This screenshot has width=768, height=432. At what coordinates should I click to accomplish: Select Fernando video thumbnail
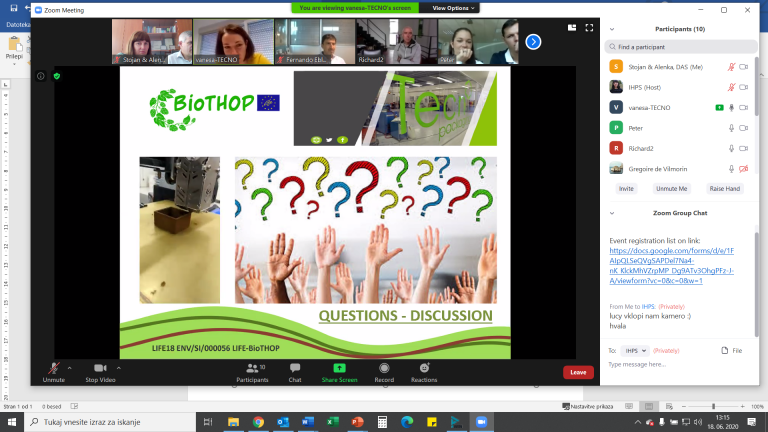(315, 42)
